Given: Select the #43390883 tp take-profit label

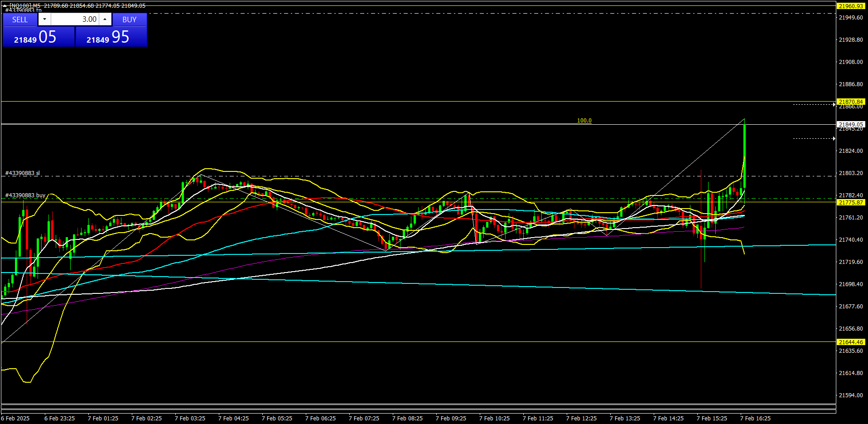Looking at the screenshot, I should pos(24,10).
